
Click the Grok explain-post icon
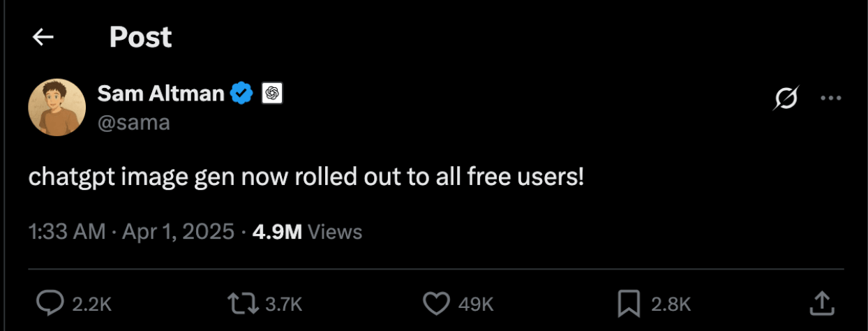(785, 98)
